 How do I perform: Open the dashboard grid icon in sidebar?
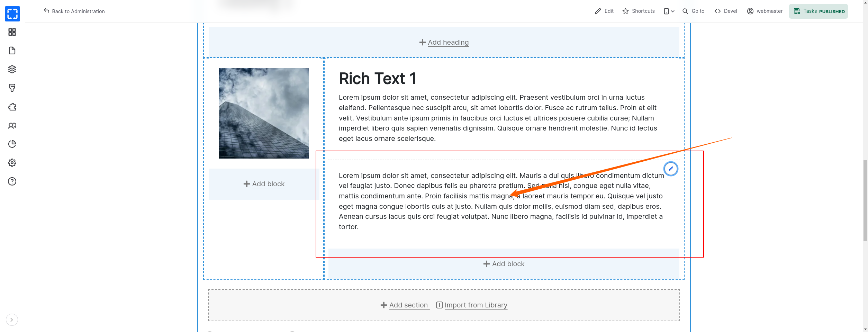(x=12, y=32)
